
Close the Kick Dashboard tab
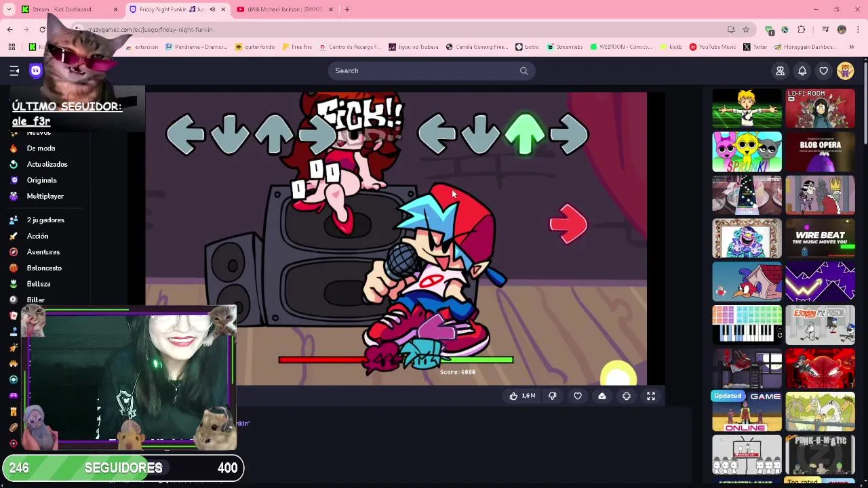[115, 9]
